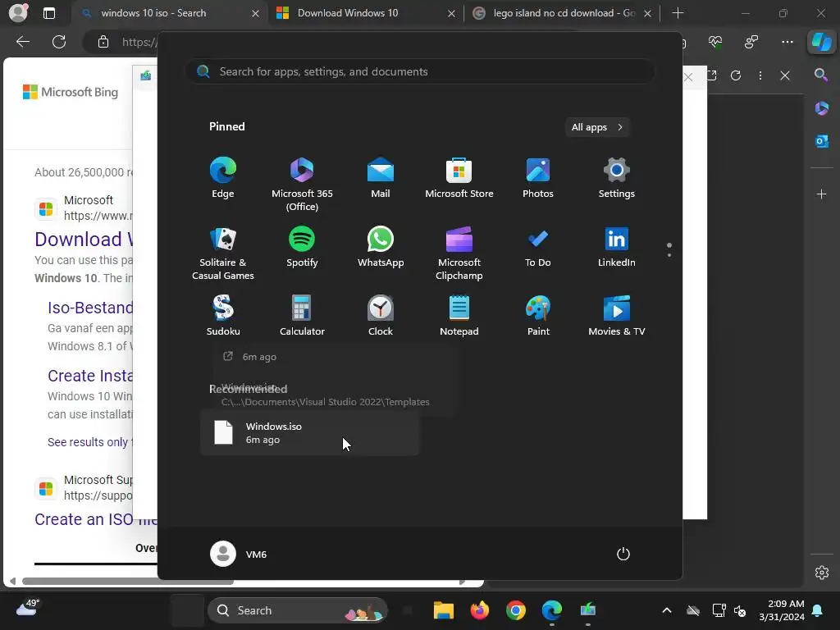The width and height of the screenshot is (840, 630).
Task: Click the 'See results only' link
Action: [x=90, y=442]
